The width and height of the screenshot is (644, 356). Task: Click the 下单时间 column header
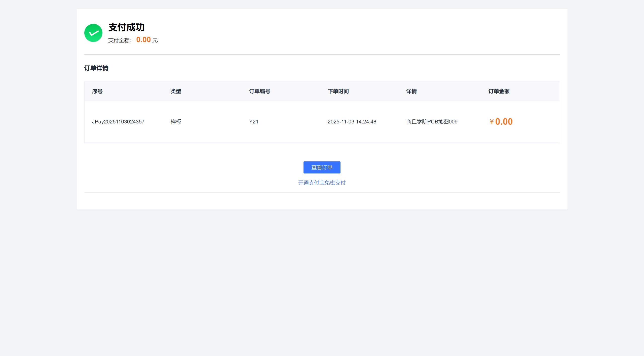(x=338, y=91)
